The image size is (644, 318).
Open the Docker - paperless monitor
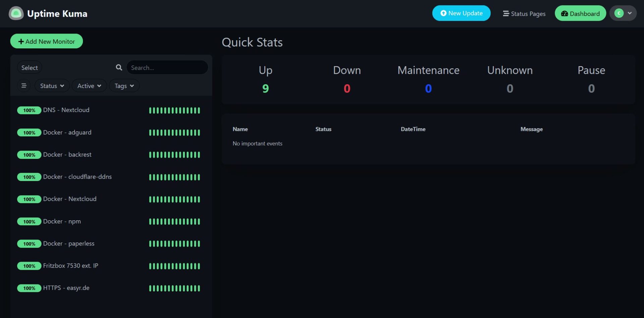pyautogui.click(x=69, y=243)
